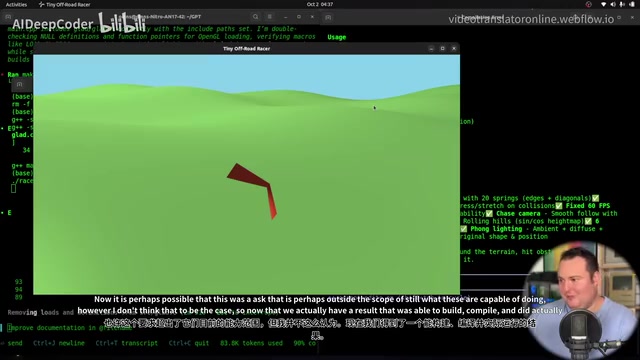Screen dimensions: 640x360
Task: Click the 'Ctrl+C quit' hint
Action: click(x=189, y=343)
